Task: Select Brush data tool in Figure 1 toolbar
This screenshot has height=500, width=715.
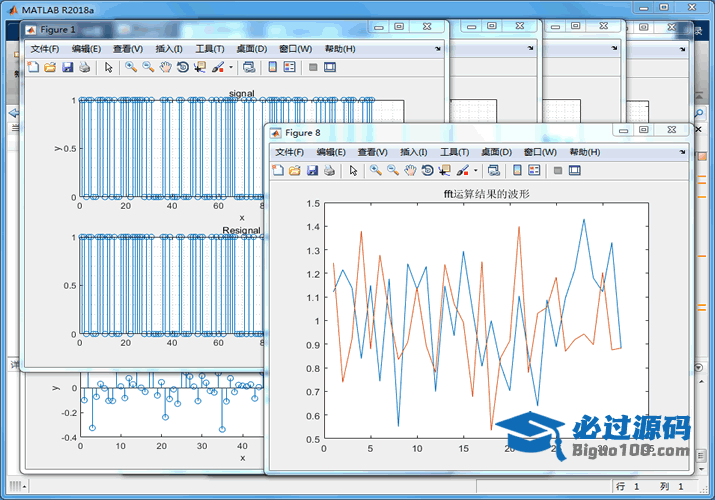Action: pos(218,67)
